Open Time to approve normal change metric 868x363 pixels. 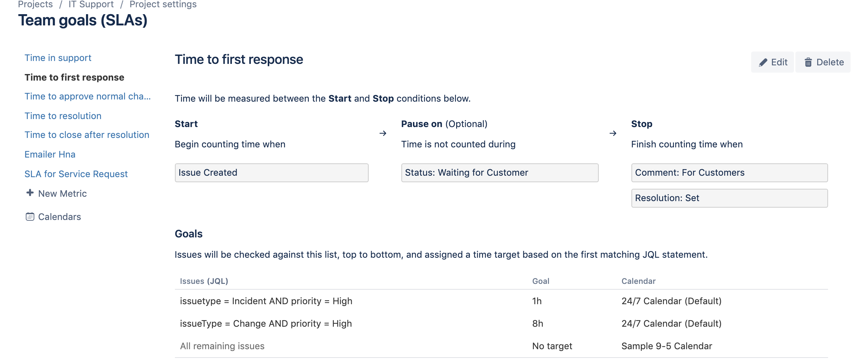tap(87, 97)
